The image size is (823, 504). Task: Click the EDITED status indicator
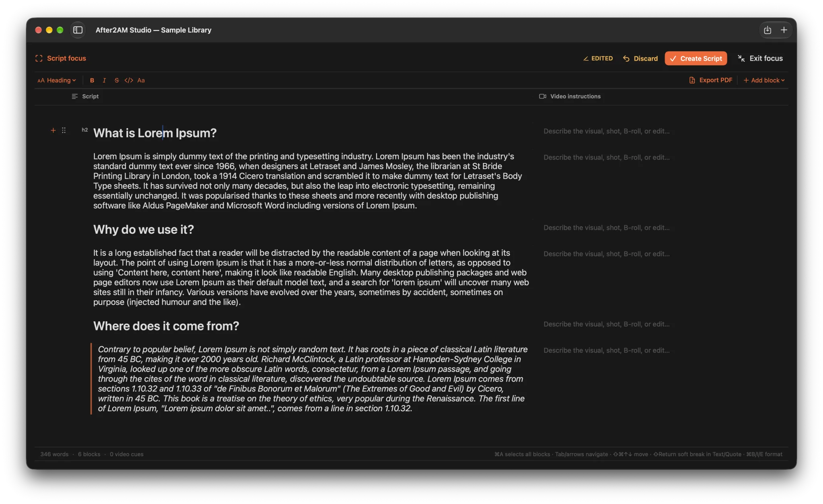[598, 59]
